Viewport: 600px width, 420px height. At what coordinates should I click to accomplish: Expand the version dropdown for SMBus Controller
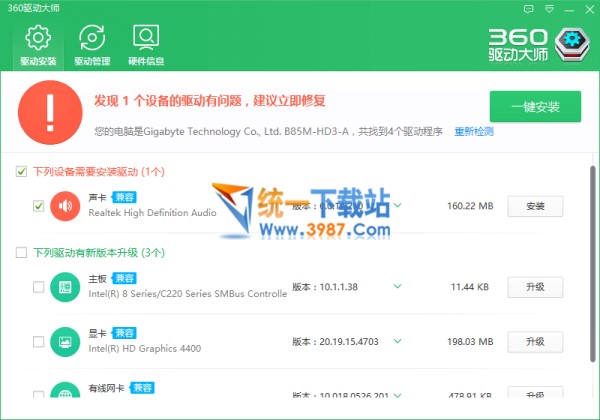tap(397, 288)
